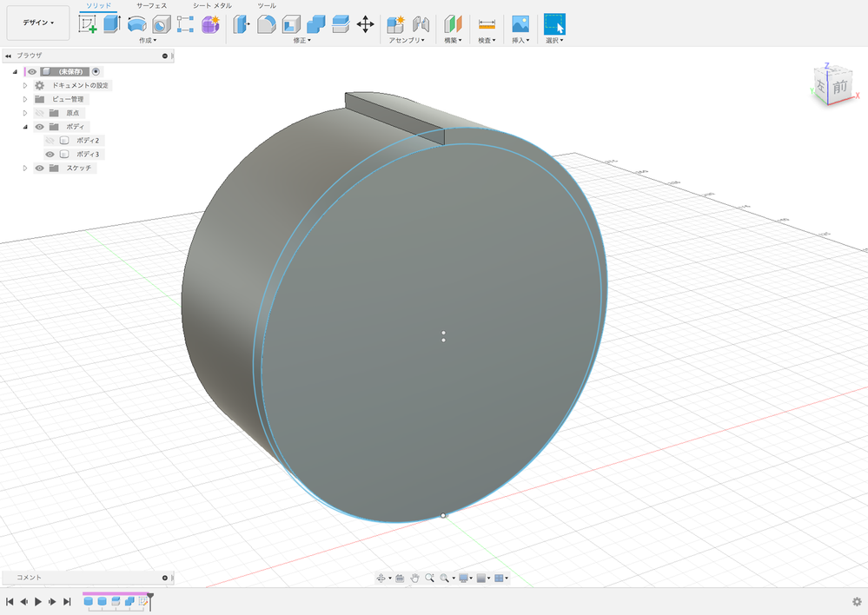The width and height of the screenshot is (868, 615).
Task: Select the Zoom tool in navigation bar
Action: click(x=429, y=578)
